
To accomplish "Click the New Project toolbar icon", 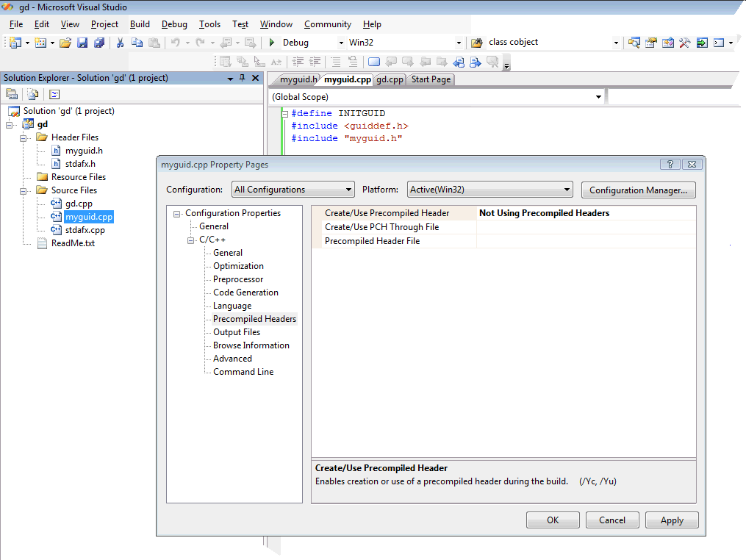I will pyautogui.click(x=15, y=43).
